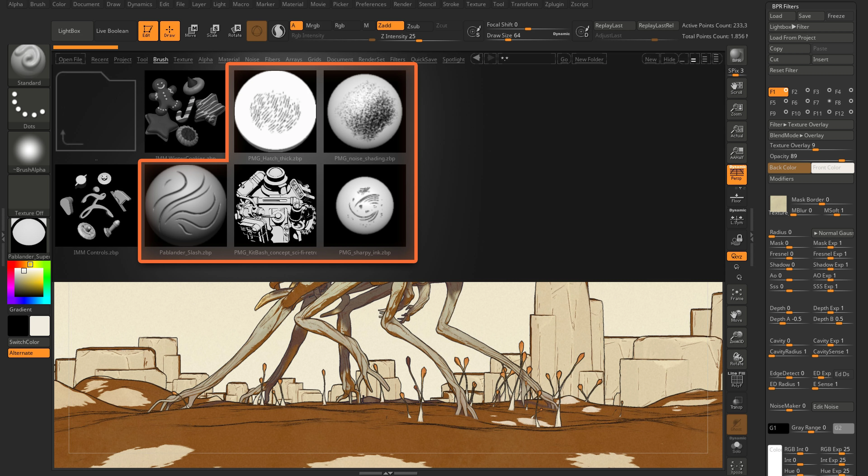Select the F8 filter slot
This screenshot has width=868, height=476.
[844, 102]
